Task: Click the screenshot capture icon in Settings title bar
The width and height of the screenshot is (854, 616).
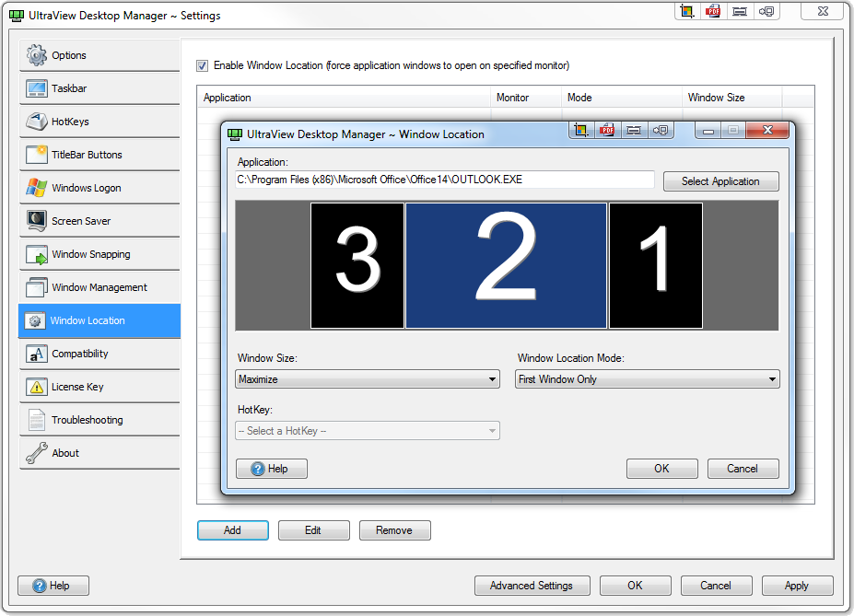Action: pos(687,11)
